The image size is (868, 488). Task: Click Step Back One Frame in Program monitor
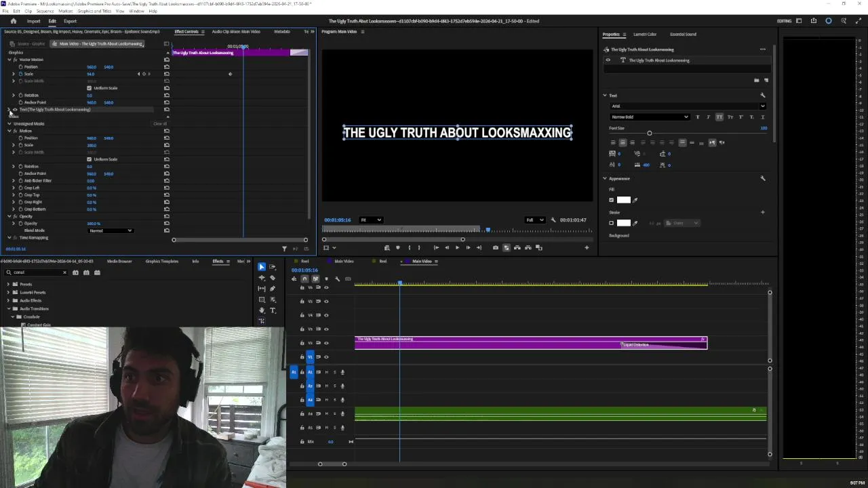[446, 247]
